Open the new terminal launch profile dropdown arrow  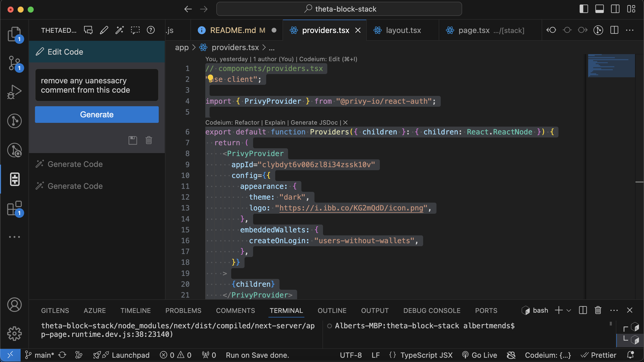569,310
